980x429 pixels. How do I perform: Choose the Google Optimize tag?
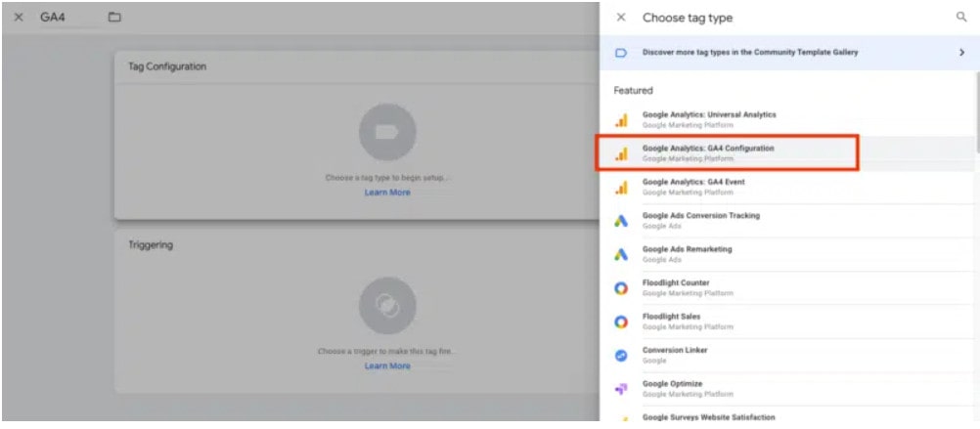click(789, 389)
